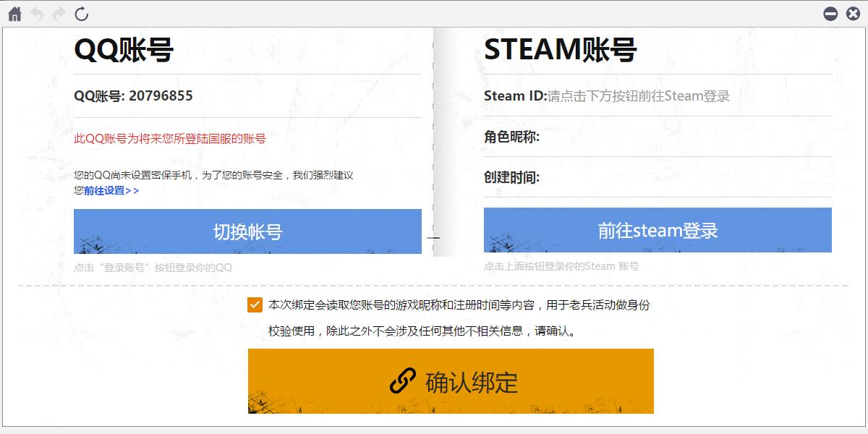Click the 前往steam登录 button

click(658, 230)
